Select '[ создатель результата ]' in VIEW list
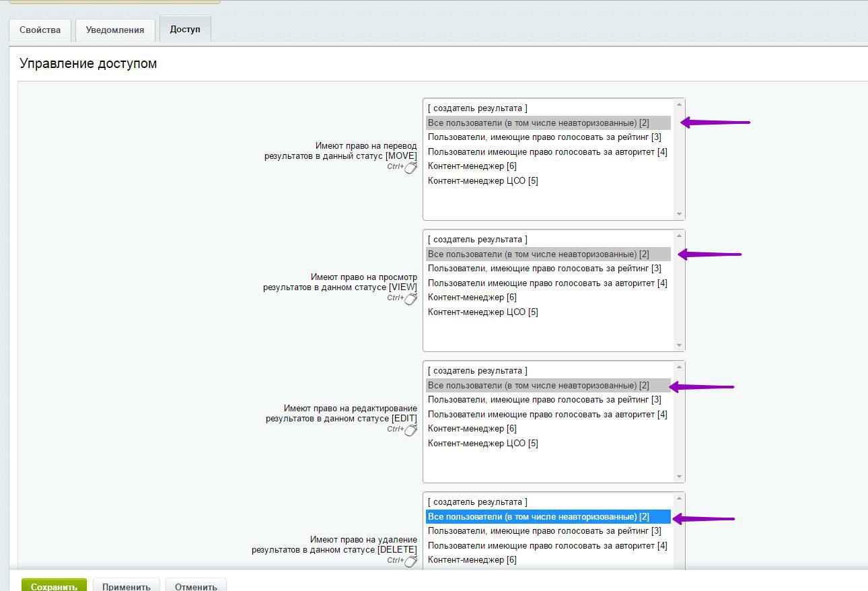 pyautogui.click(x=548, y=240)
